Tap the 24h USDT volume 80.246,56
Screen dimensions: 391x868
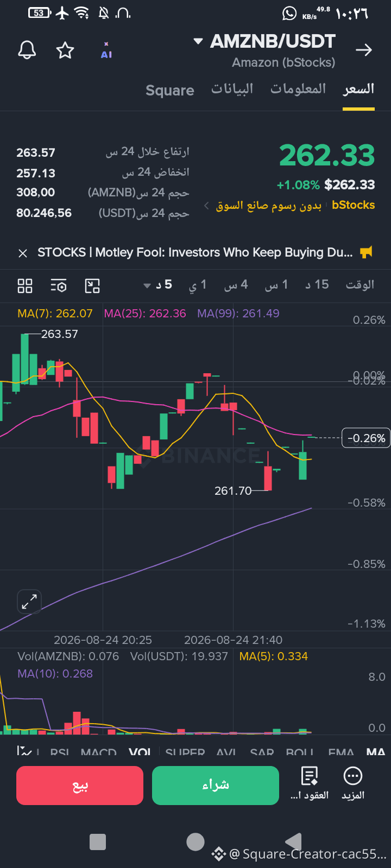tap(44, 213)
